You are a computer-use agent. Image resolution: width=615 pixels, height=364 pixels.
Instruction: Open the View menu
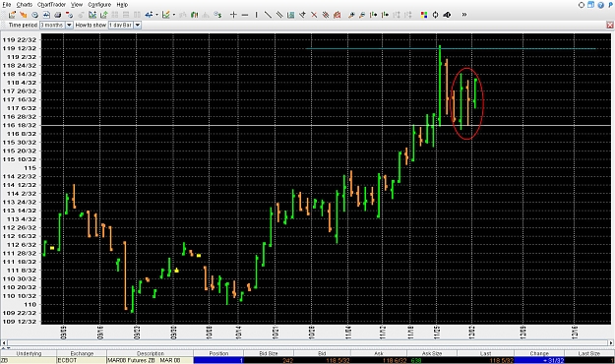77,5
